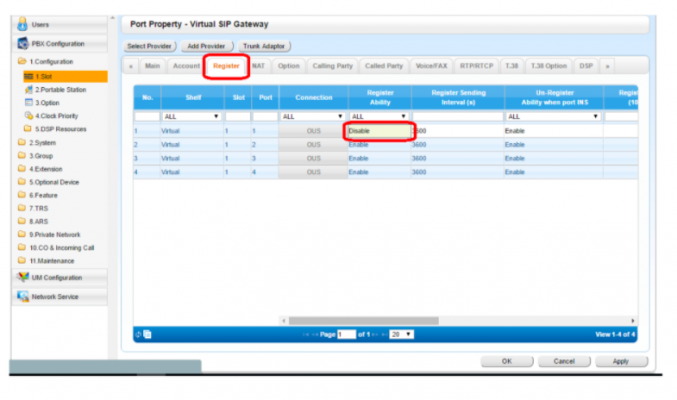Click the refresh icon in table footer
Screen dimensions: 677x400
(x=138, y=334)
